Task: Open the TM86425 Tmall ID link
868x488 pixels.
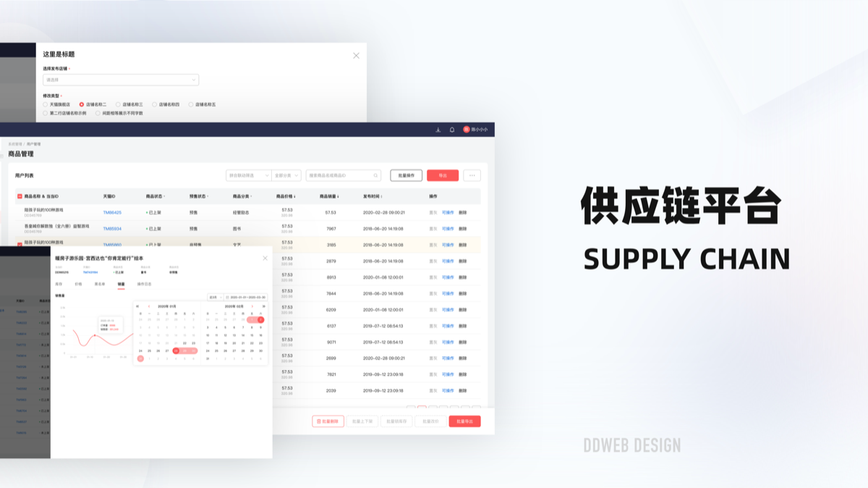Action: point(112,213)
